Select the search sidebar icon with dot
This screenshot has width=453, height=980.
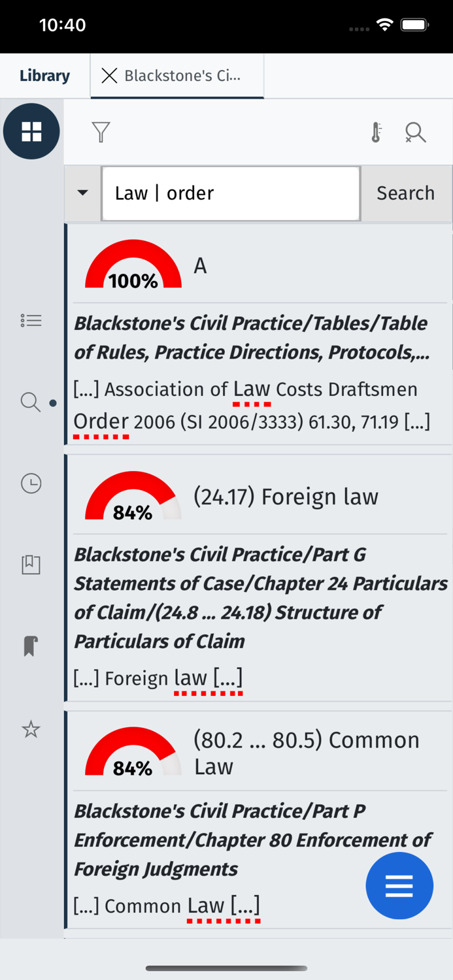pos(31,403)
